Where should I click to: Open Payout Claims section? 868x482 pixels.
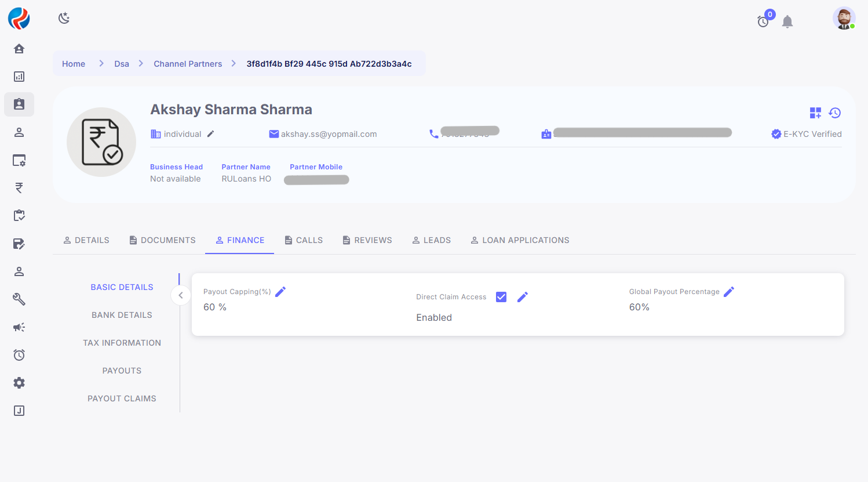[x=122, y=398]
